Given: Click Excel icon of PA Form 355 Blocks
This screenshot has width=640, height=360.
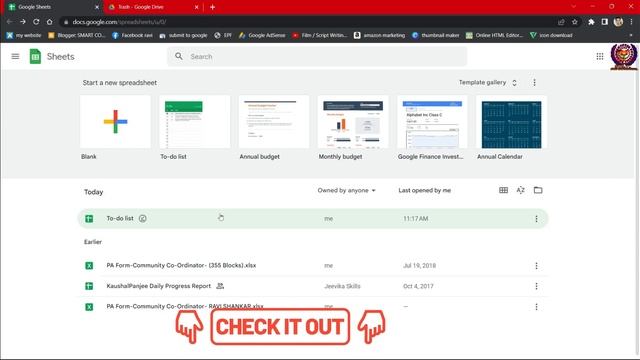Looking at the screenshot, I should point(89,266).
